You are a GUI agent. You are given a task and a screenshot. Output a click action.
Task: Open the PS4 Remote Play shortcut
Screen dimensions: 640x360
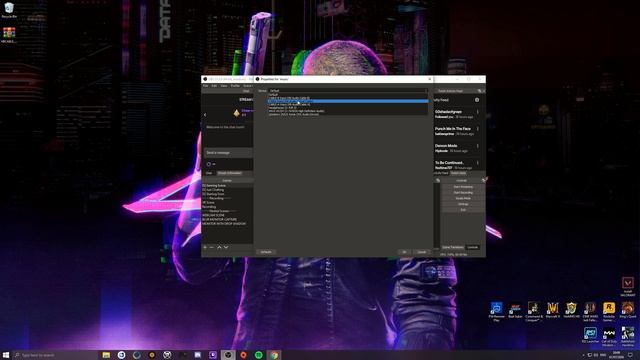(x=496, y=312)
